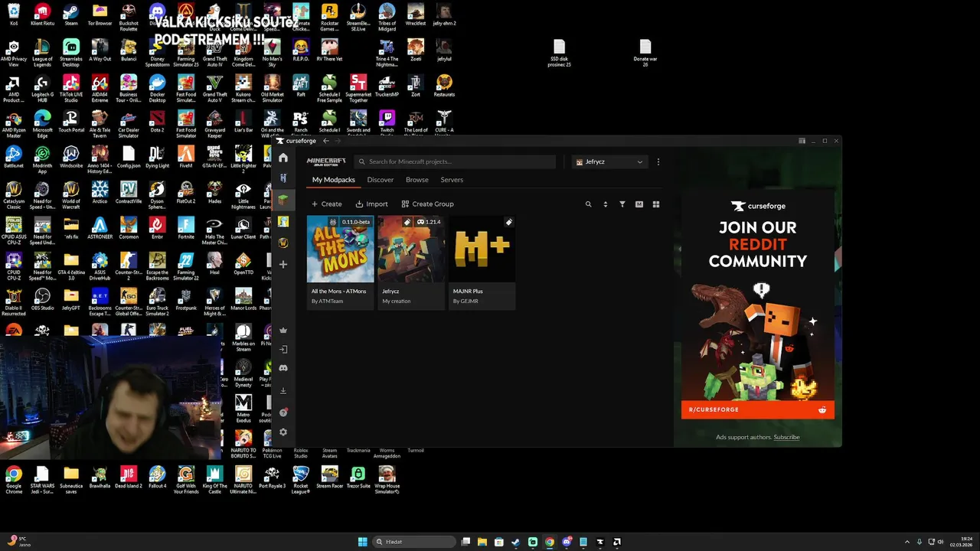Click the sign-in arrow icon in sidebar
980x551 pixels.
click(x=283, y=349)
